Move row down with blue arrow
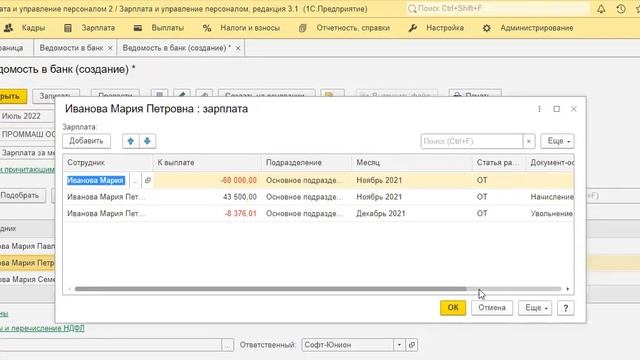The height and width of the screenshot is (360, 640). pos(147,141)
